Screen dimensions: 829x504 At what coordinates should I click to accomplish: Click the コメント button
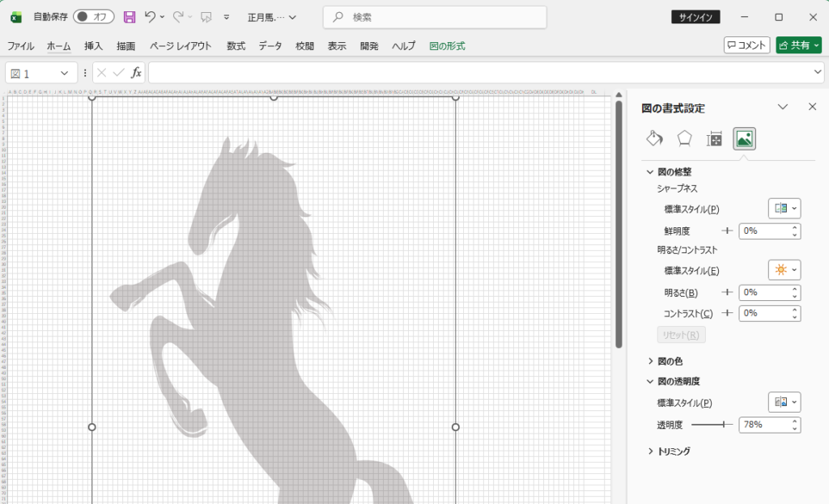(x=746, y=45)
